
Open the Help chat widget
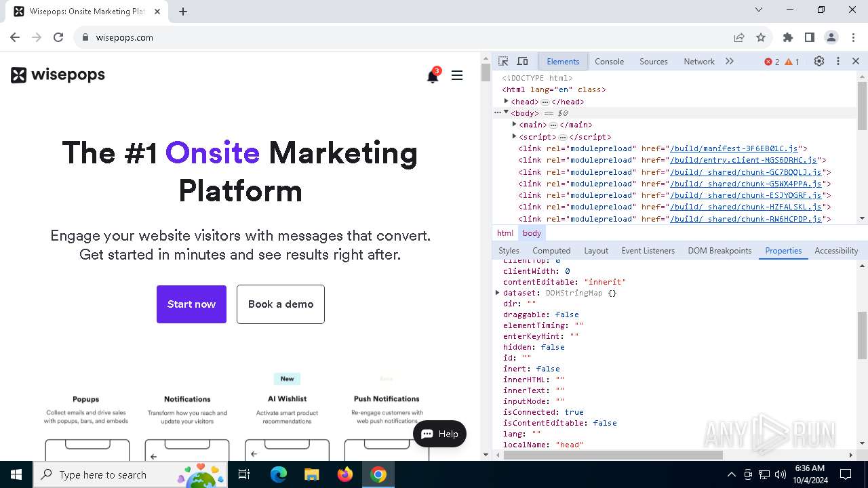coord(439,434)
